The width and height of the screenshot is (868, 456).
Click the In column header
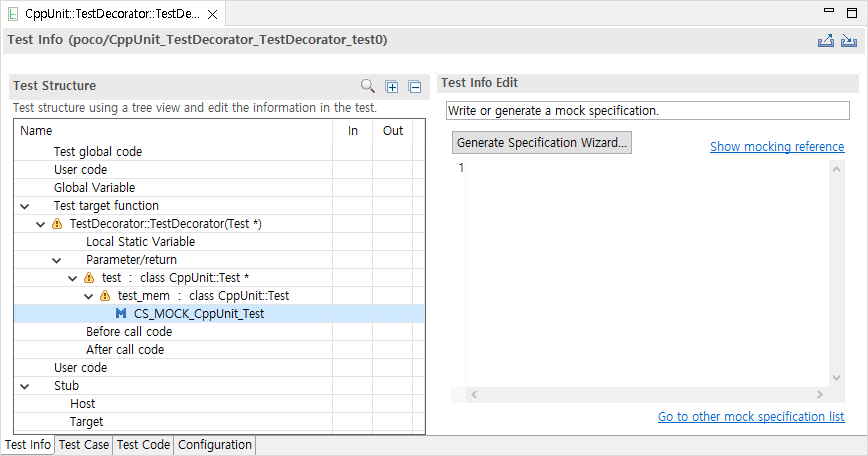pyautogui.click(x=353, y=131)
